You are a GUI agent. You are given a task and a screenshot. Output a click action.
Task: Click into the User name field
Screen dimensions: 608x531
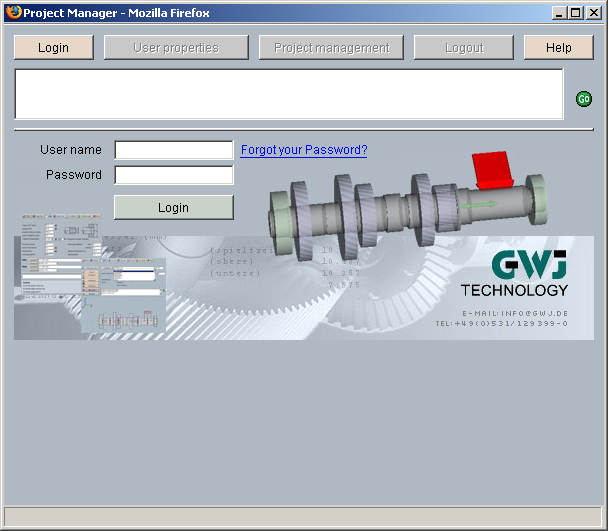tap(174, 150)
